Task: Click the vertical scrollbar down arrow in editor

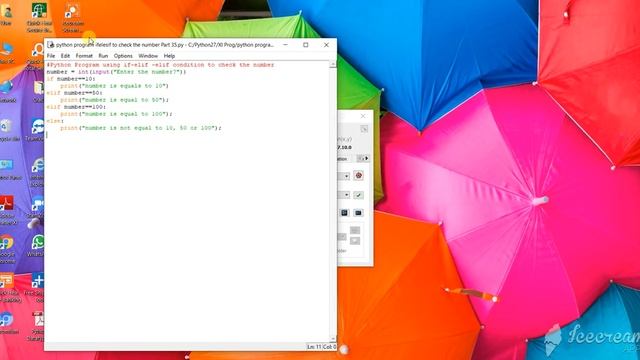Action: tap(333, 339)
